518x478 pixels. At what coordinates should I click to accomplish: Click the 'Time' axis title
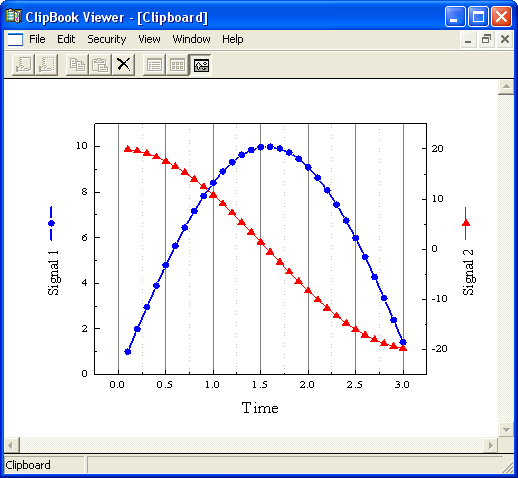260,408
